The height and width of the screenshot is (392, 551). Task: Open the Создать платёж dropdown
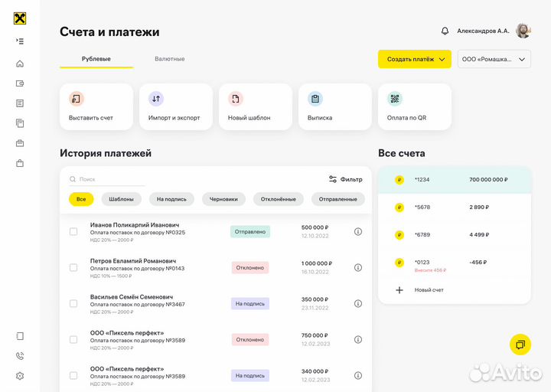click(415, 59)
